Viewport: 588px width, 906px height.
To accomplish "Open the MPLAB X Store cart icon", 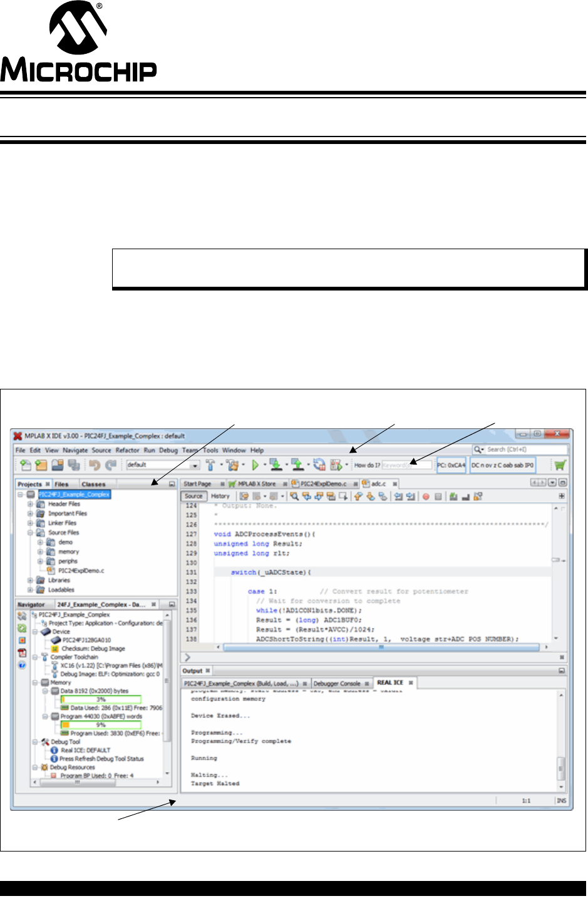I will (x=560, y=465).
